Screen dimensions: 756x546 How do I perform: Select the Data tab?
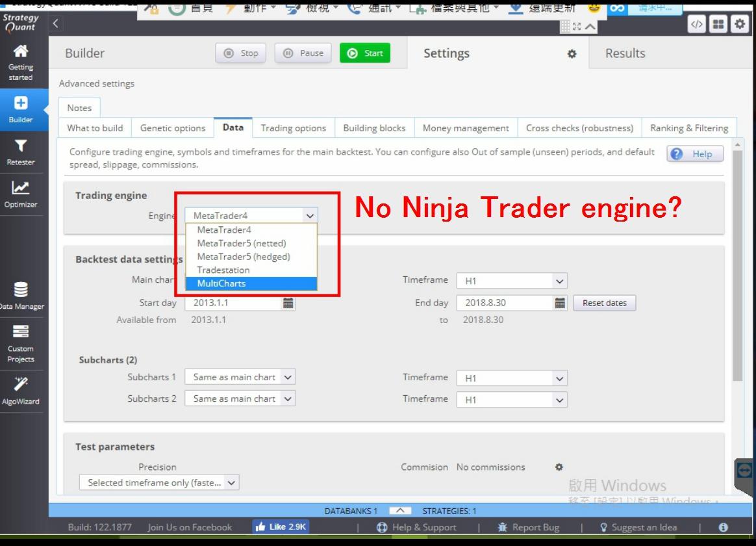(233, 127)
